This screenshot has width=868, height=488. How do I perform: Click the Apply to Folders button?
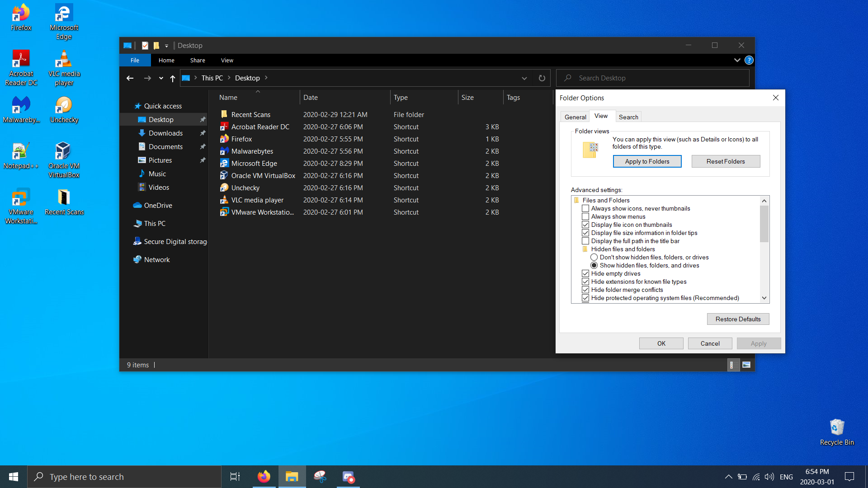[x=647, y=161]
